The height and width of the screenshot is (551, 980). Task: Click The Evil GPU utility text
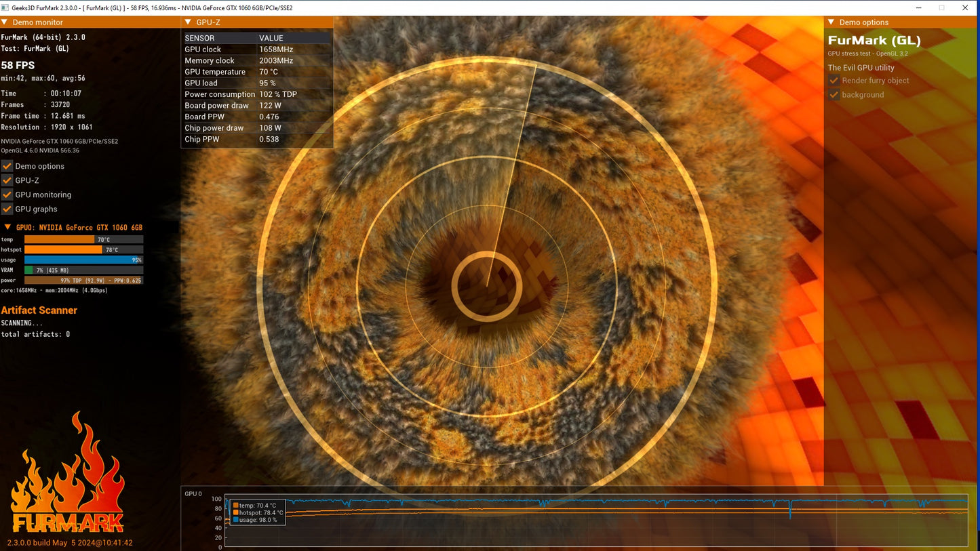tap(861, 68)
